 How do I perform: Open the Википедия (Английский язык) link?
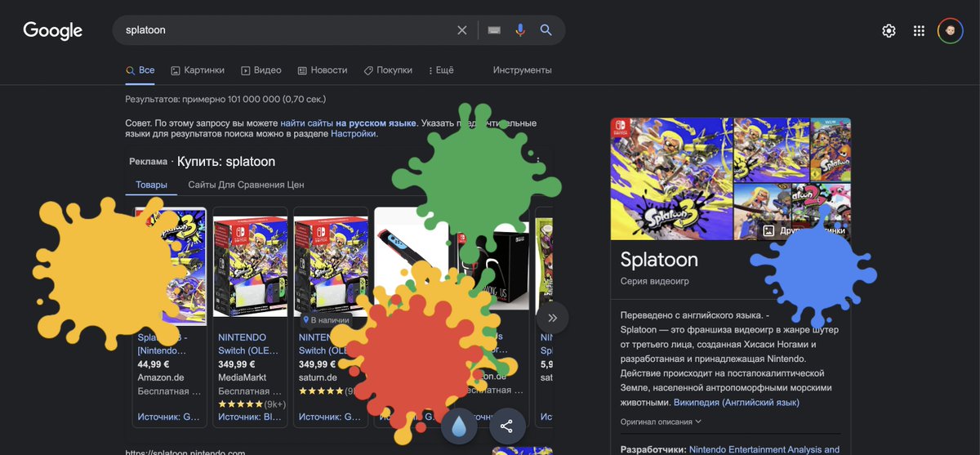[x=737, y=403]
